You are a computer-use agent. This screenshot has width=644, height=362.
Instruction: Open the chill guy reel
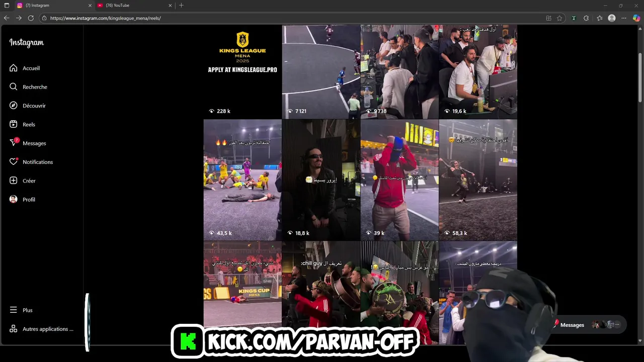point(321,284)
